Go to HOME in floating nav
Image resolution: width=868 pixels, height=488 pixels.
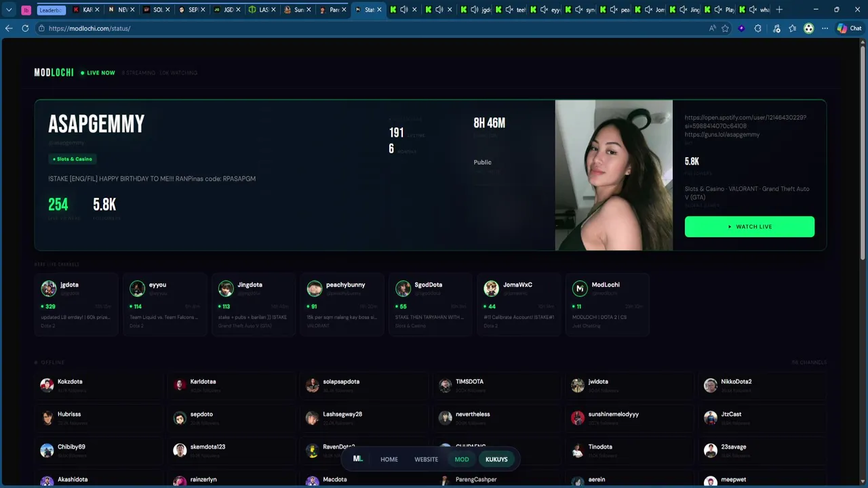point(389,460)
